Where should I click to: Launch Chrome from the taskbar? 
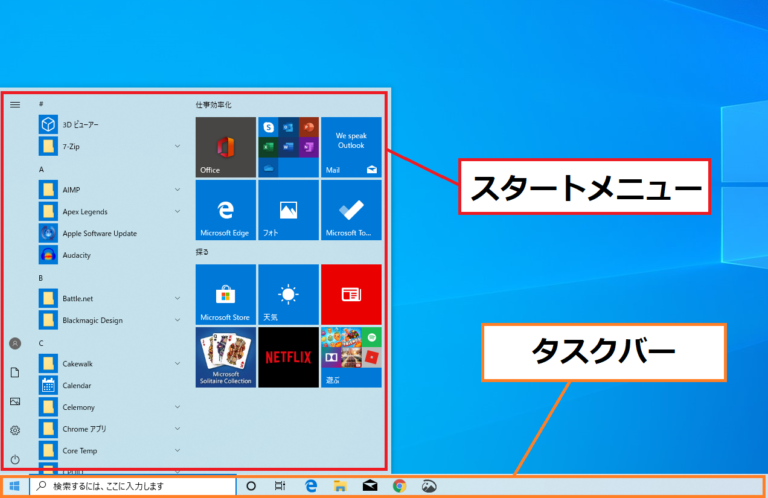pos(399,486)
